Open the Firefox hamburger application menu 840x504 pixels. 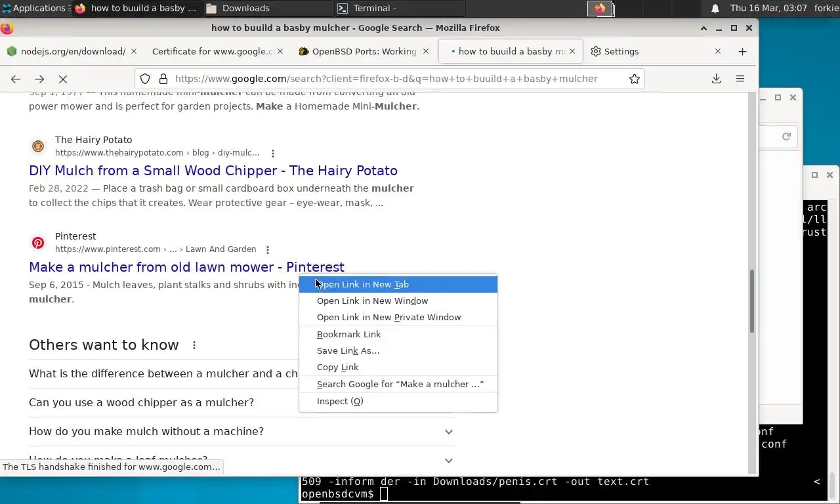[740, 79]
